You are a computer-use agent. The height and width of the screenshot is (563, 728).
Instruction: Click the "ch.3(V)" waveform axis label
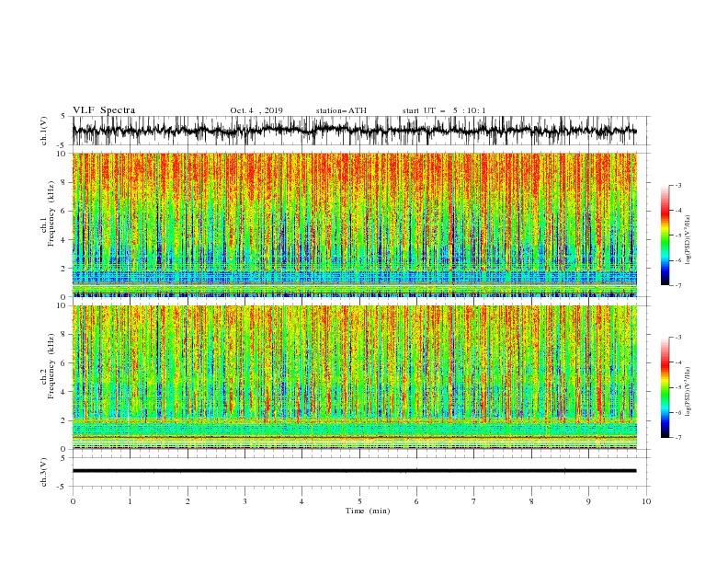(x=44, y=472)
